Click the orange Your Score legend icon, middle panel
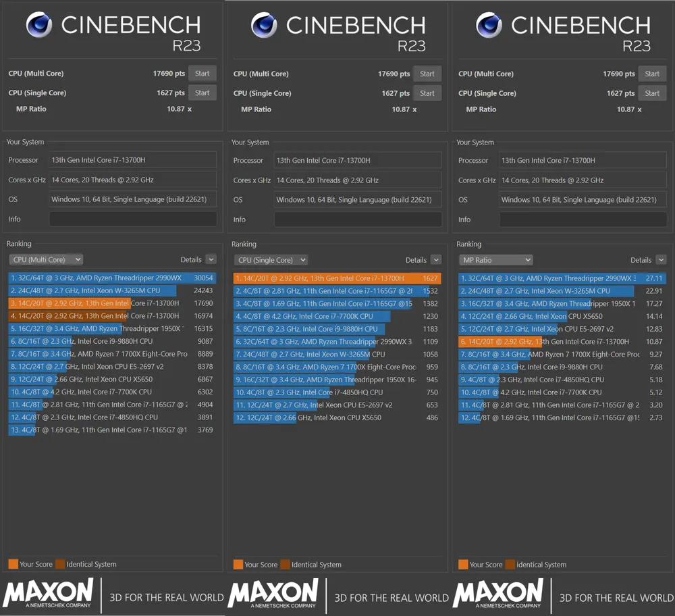 [238, 565]
